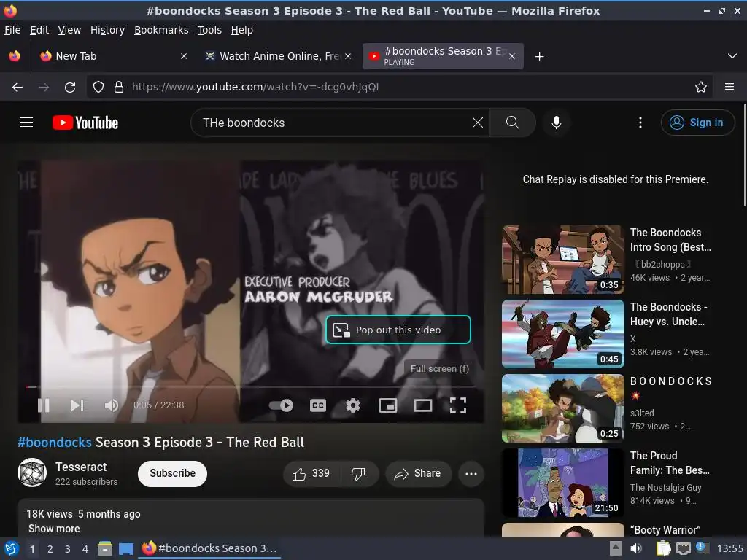
Task: Share the video
Action: pos(418,474)
